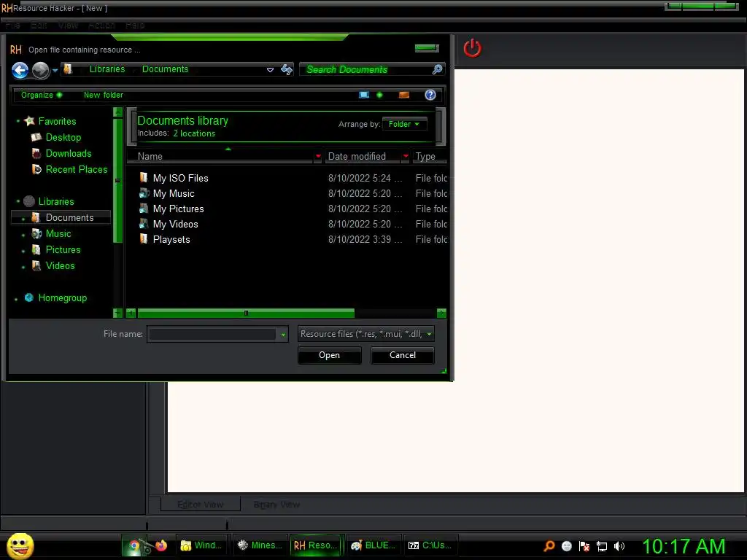Click the horizontal scrollbar in the file list

[246, 313]
